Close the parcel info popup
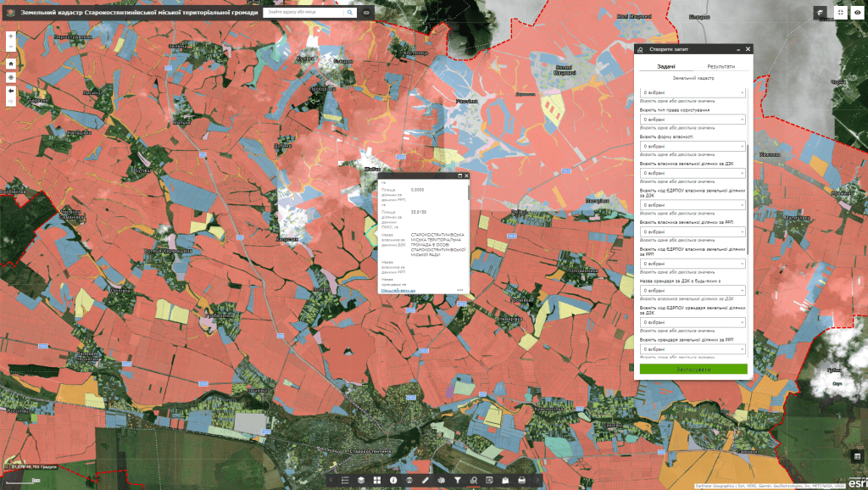The image size is (868, 490). [466, 175]
